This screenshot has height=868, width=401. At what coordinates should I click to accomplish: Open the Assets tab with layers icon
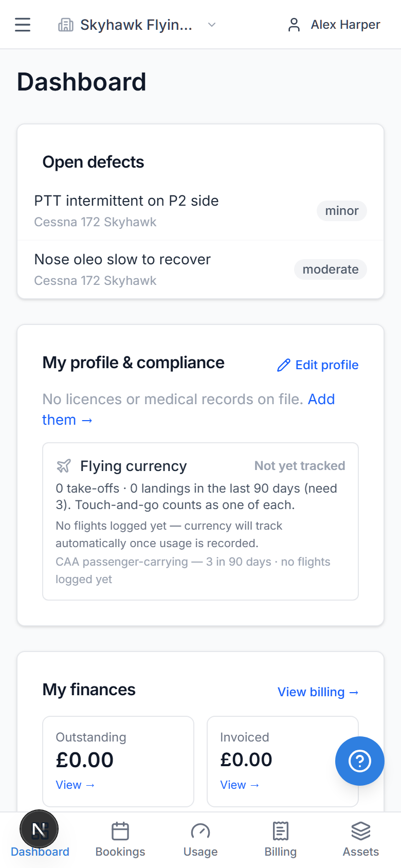[x=361, y=840]
